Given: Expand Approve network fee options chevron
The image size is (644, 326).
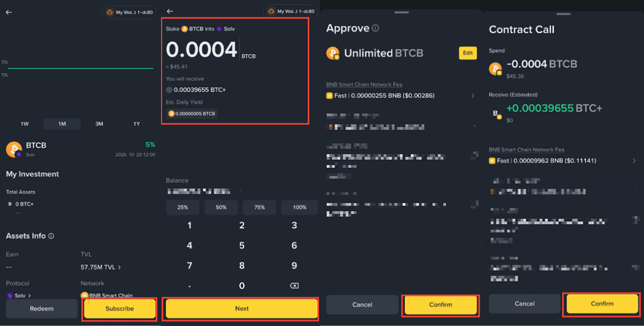Looking at the screenshot, I should 473,96.
